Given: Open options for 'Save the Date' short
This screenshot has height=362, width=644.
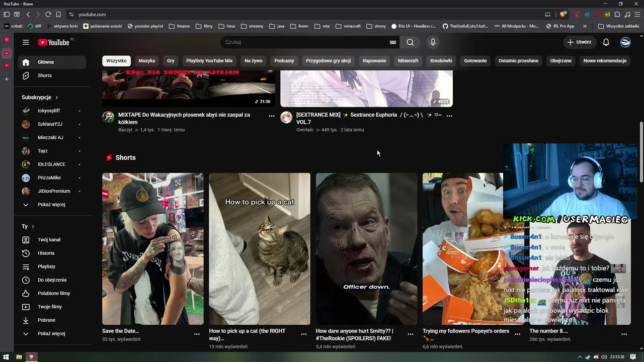Looking at the screenshot, I should point(197,334).
